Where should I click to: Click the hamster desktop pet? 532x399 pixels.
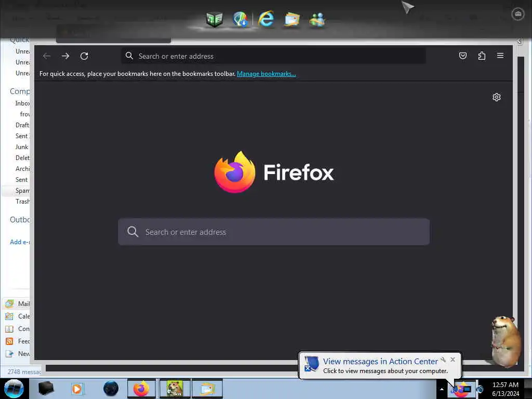506,341
